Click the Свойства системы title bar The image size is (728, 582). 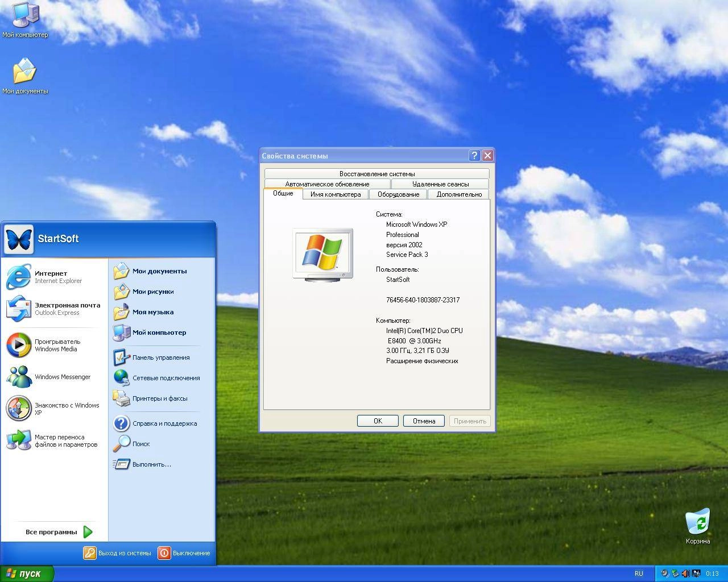[364, 156]
